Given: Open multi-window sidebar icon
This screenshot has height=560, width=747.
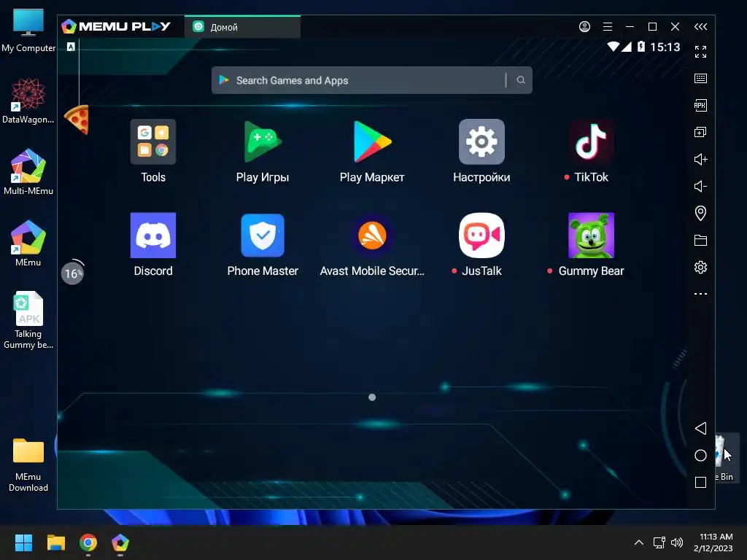Looking at the screenshot, I should (700, 133).
